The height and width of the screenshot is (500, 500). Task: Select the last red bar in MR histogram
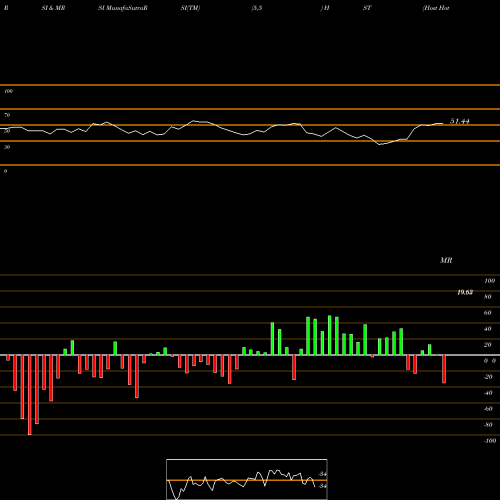click(444, 369)
